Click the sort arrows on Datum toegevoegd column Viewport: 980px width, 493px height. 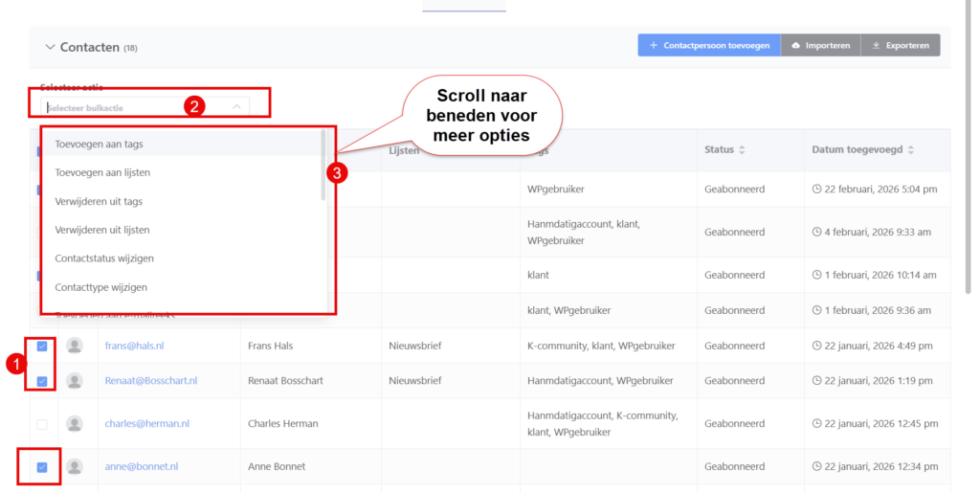pyautogui.click(x=910, y=150)
